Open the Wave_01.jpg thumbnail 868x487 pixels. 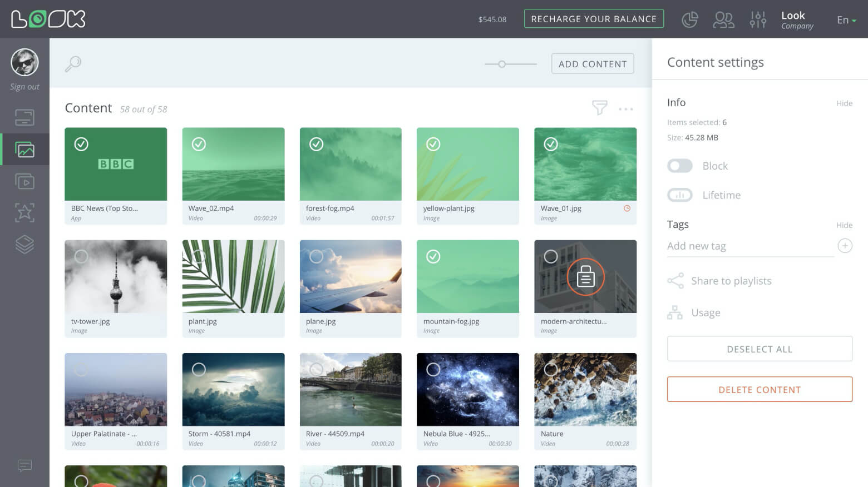585,164
